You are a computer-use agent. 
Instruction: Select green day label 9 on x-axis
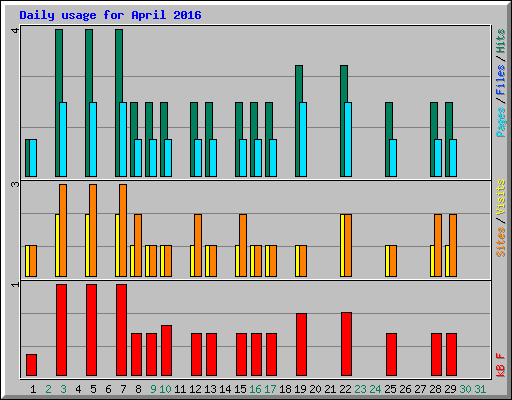tap(153, 389)
